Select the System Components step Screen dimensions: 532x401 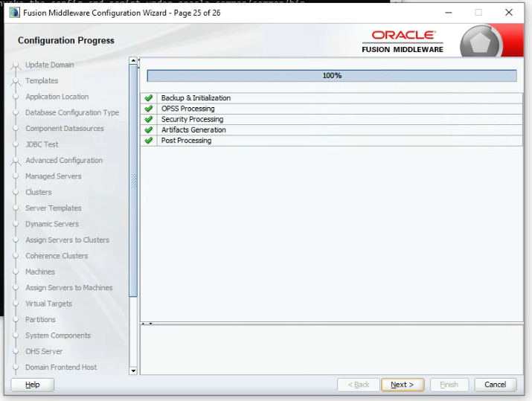pos(58,336)
